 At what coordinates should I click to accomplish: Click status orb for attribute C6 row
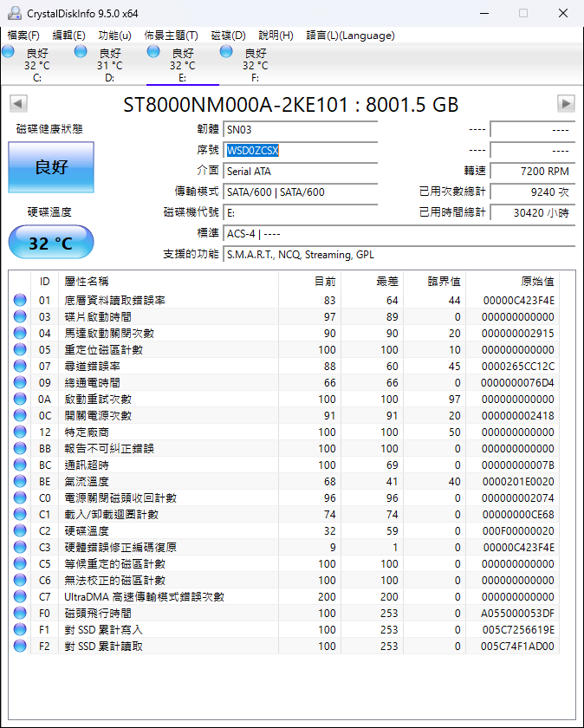(20, 581)
